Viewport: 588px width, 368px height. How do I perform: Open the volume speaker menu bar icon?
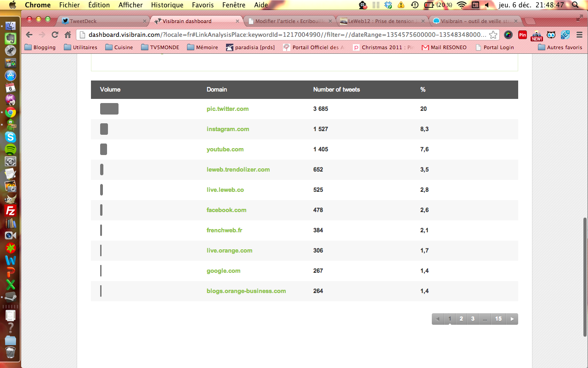[x=487, y=5]
